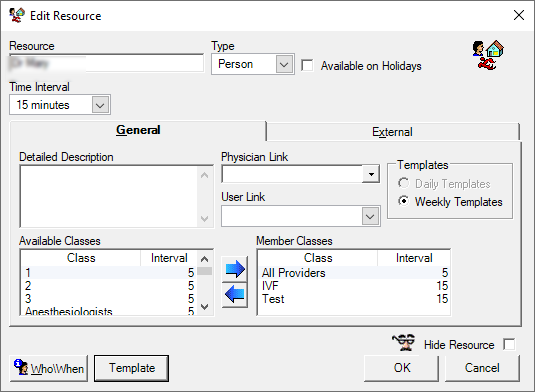Open the Type dropdown showing Person
The height and width of the screenshot is (392, 535).
253,64
